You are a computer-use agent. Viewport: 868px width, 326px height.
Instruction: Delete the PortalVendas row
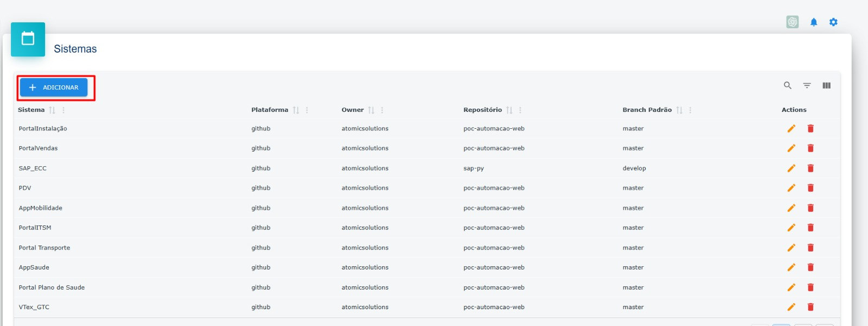pyautogui.click(x=810, y=148)
